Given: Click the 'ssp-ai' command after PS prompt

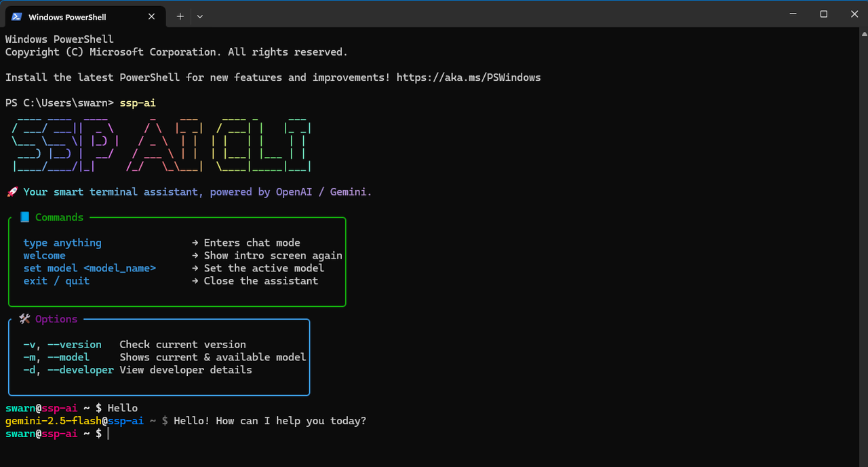Looking at the screenshot, I should [x=138, y=103].
